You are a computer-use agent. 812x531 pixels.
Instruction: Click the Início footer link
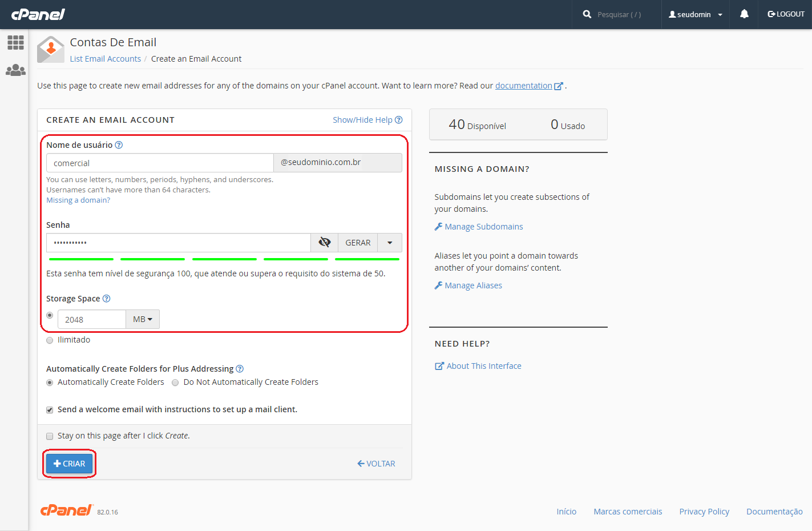point(567,512)
